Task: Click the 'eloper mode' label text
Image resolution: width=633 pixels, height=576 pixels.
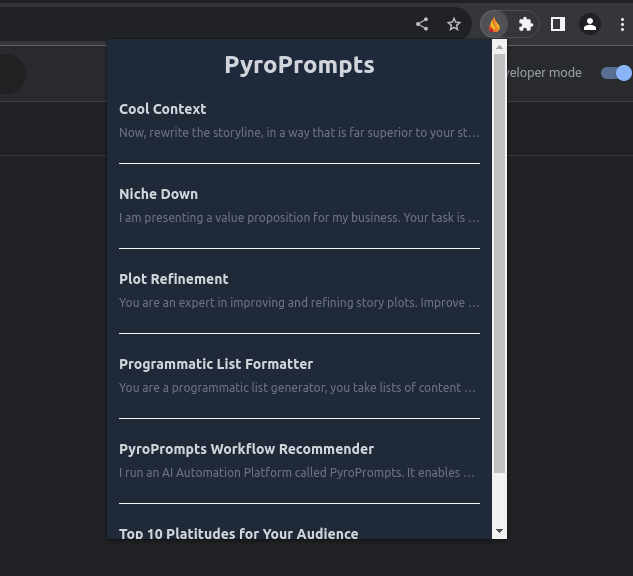Action: coord(544,73)
